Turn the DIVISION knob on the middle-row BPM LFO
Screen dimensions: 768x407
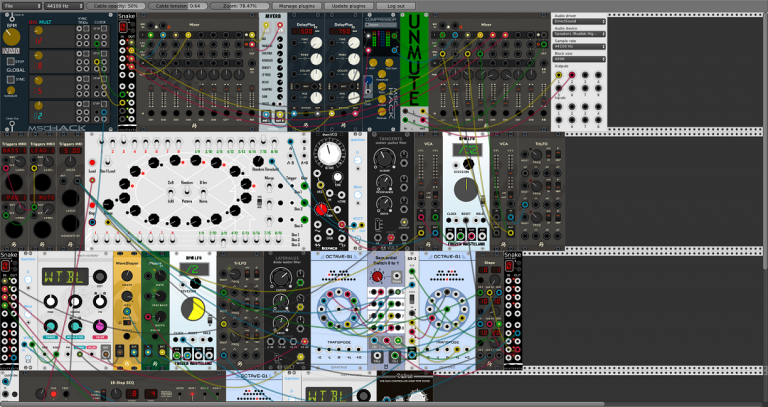point(468,164)
